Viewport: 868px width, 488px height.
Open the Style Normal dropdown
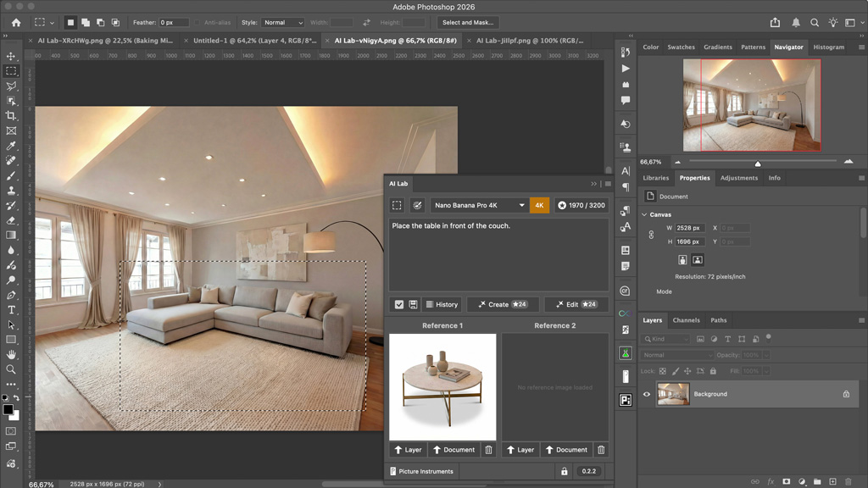(283, 23)
